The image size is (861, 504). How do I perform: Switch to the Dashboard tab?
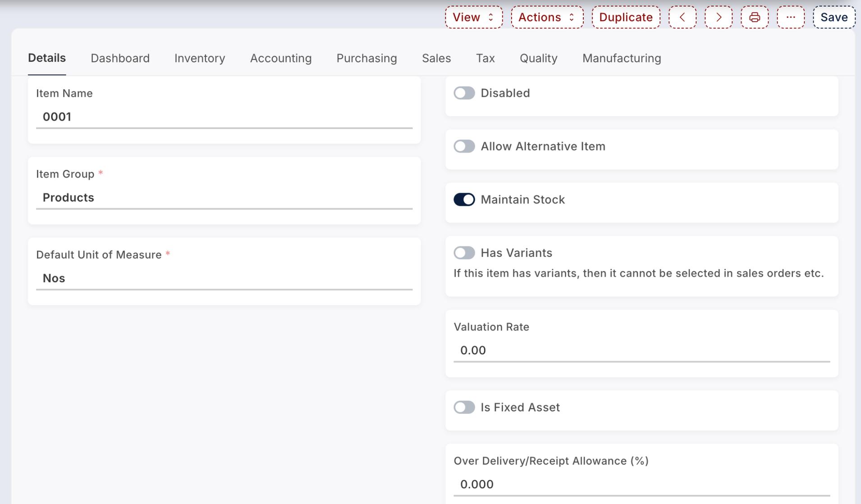pyautogui.click(x=120, y=58)
